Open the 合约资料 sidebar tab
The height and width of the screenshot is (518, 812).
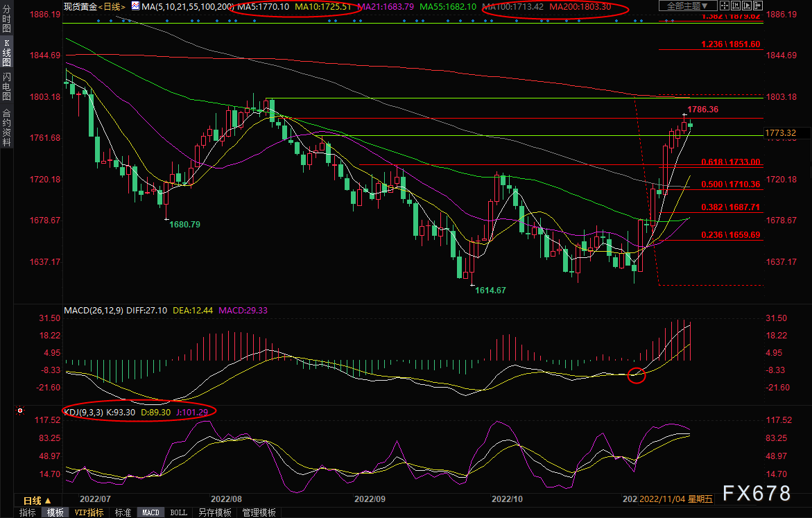click(6, 128)
